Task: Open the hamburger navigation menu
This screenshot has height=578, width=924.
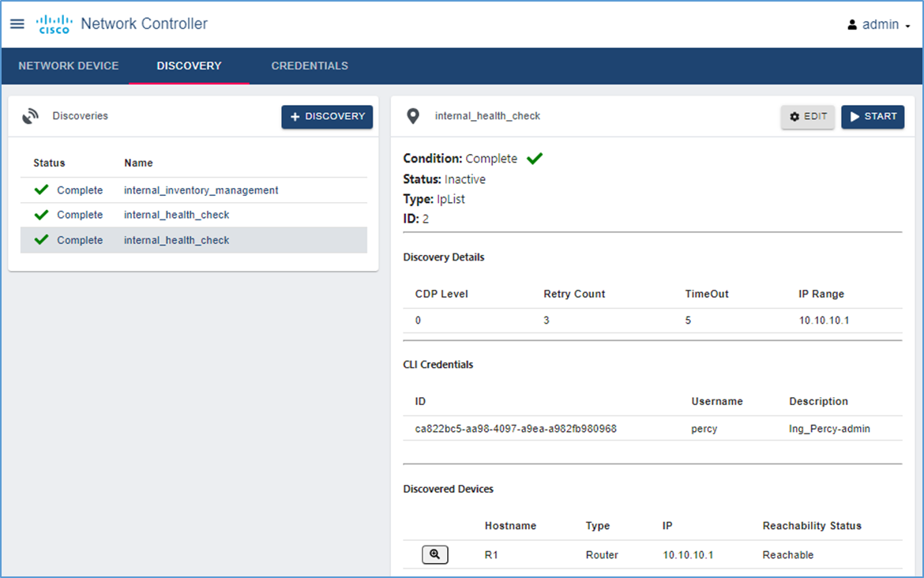Action: pos(17,23)
